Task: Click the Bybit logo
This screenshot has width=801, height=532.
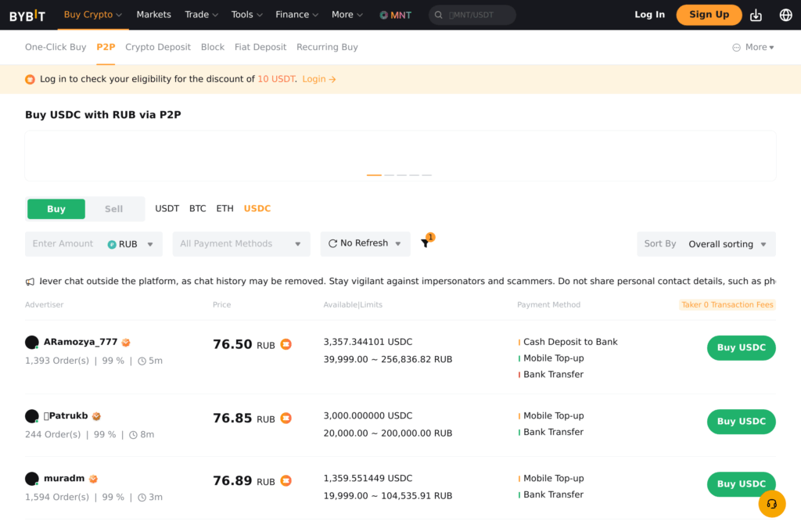Action: [x=27, y=16]
